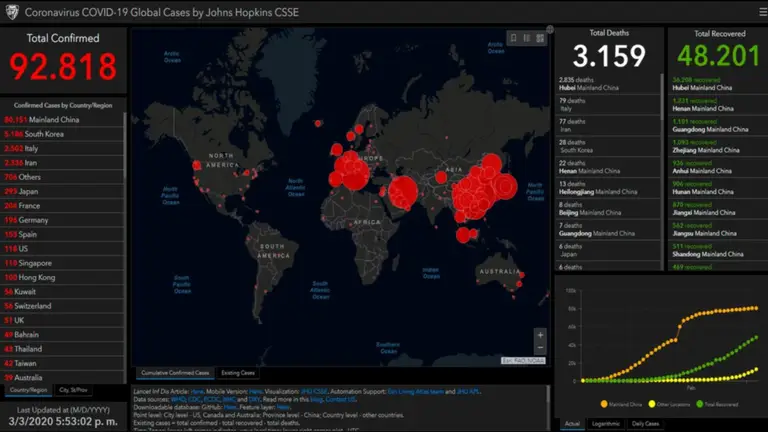Click the 79 deaths Italy row
The height and width of the screenshot is (432, 768).
click(x=607, y=104)
